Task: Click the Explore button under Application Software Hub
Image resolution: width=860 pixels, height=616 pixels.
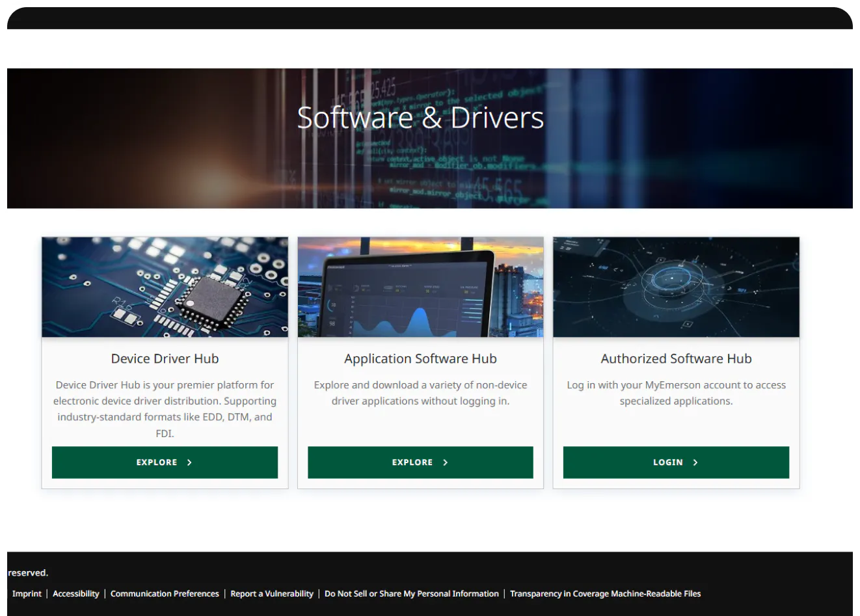Action: (x=420, y=462)
